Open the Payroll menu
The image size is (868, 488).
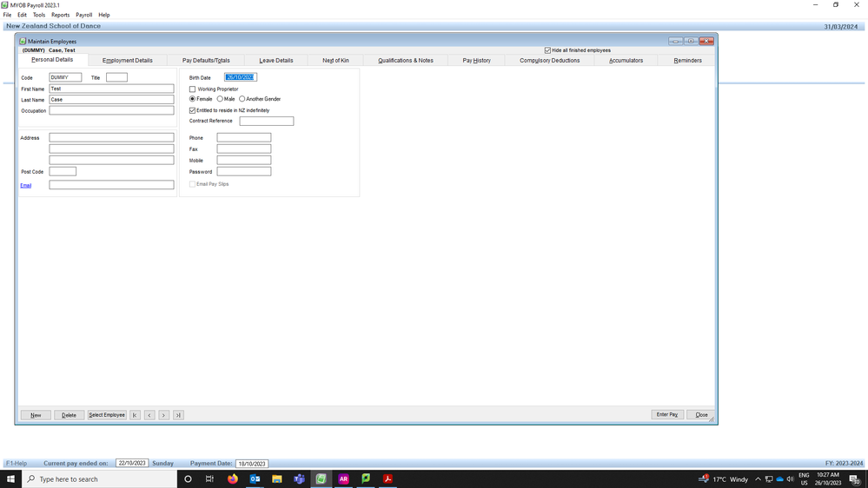(x=83, y=15)
